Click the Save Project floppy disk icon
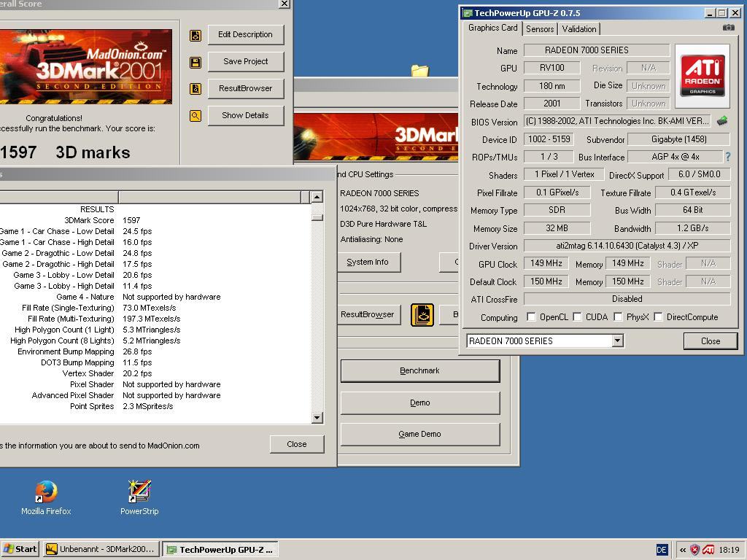This screenshot has width=747, height=560. point(196,63)
